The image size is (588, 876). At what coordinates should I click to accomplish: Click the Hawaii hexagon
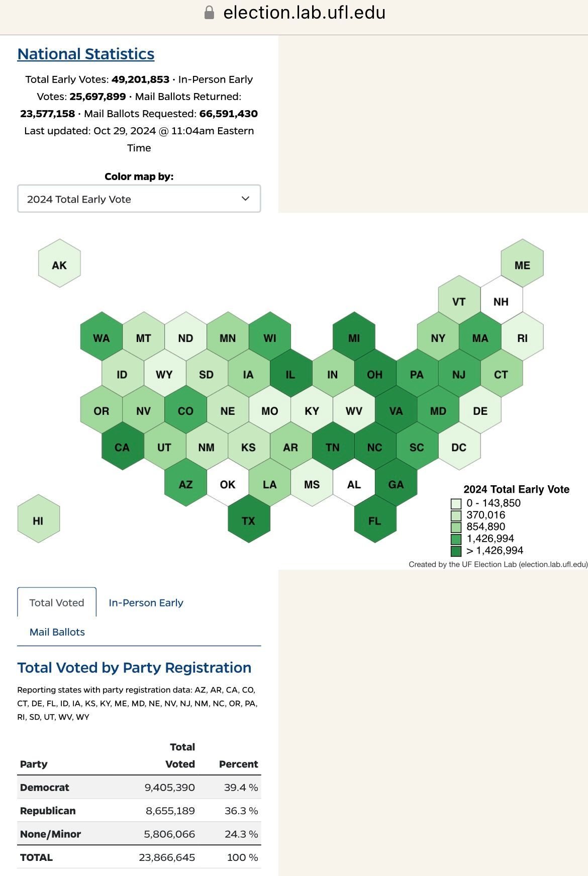pos(38,520)
